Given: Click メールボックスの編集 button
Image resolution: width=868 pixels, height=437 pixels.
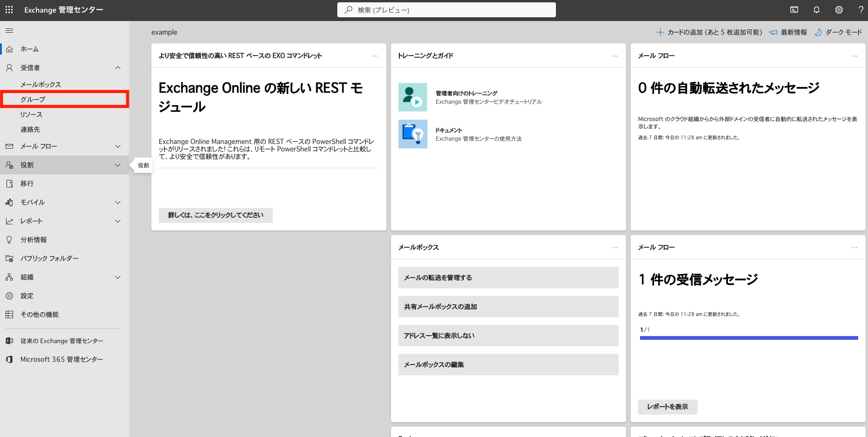Looking at the screenshot, I should click(508, 365).
